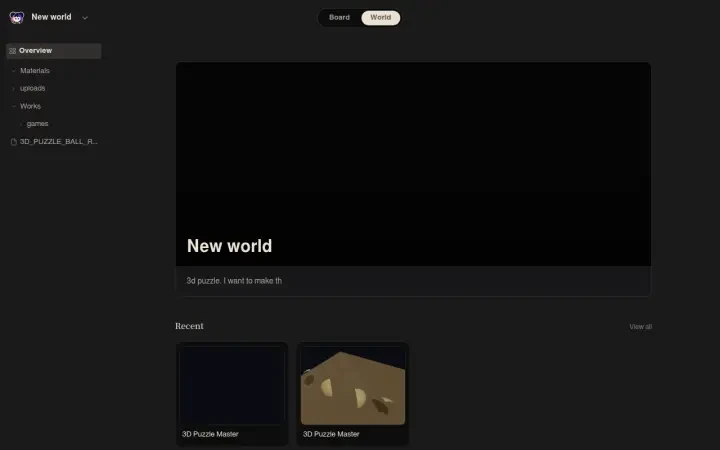This screenshot has height=450, width=720.
Task: Switch to the Board tab
Action: coord(339,17)
